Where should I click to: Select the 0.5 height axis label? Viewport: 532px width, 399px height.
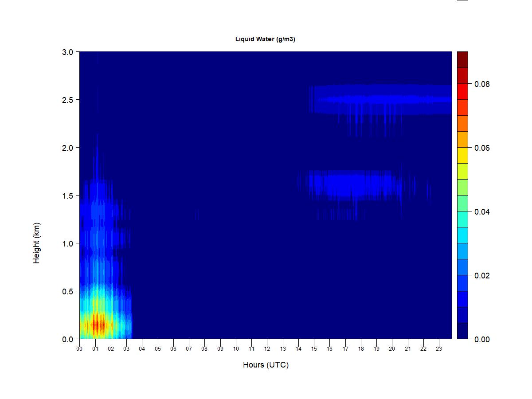(x=67, y=291)
